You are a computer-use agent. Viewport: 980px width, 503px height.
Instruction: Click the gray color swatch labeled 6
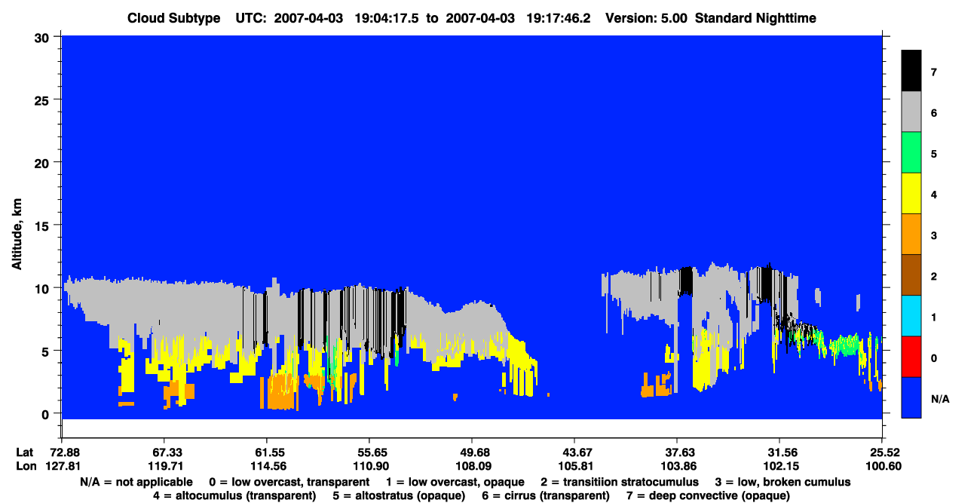911,112
